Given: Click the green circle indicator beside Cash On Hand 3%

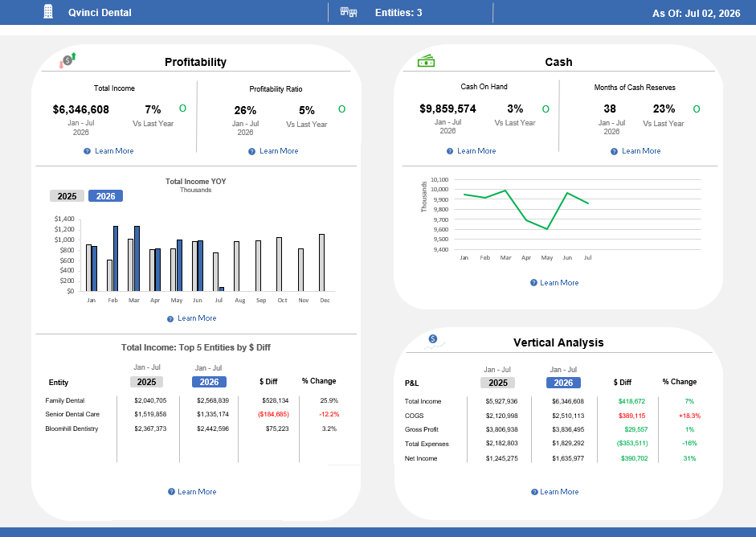Looking at the screenshot, I should pos(546,109).
